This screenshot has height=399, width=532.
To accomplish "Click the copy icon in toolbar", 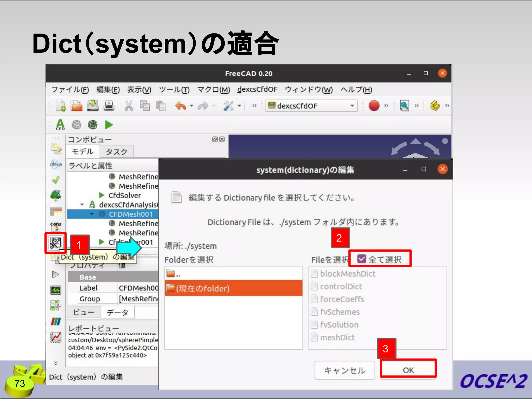I will pos(145,106).
